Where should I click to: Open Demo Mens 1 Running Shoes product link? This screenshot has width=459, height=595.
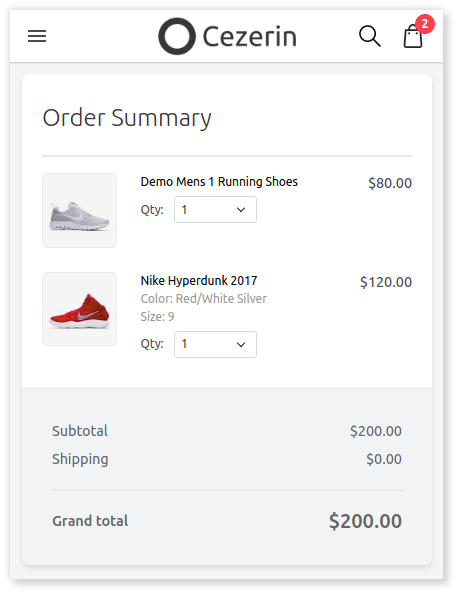(219, 182)
